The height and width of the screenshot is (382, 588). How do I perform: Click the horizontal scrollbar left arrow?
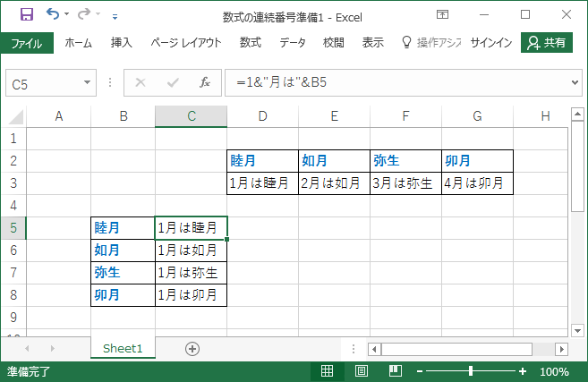[374, 350]
